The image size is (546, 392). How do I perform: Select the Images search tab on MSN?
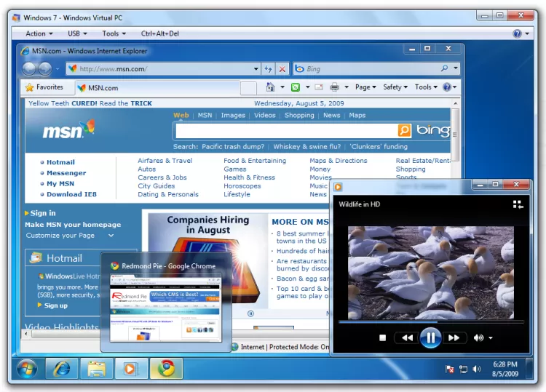pos(233,115)
